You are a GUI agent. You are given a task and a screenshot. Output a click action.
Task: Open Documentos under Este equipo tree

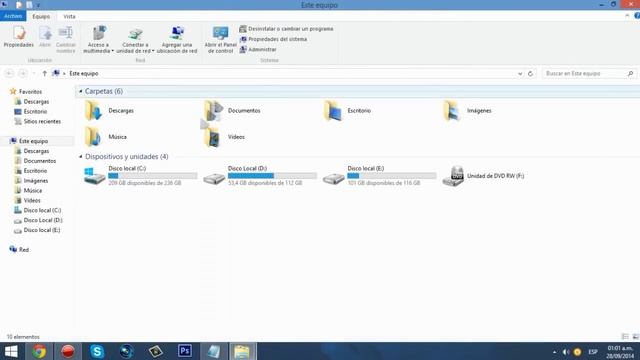(36, 161)
